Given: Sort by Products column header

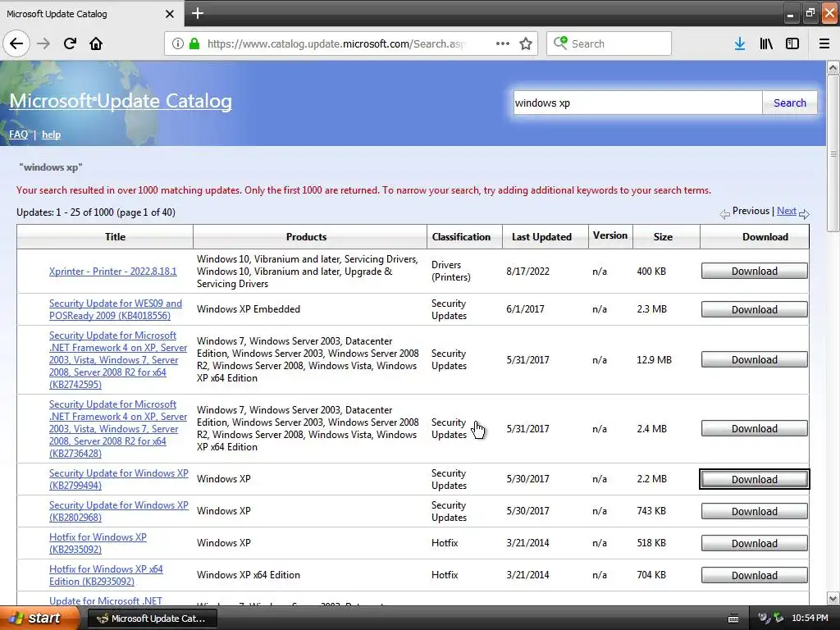Looking at the screenshot, I should coord(307,237).
